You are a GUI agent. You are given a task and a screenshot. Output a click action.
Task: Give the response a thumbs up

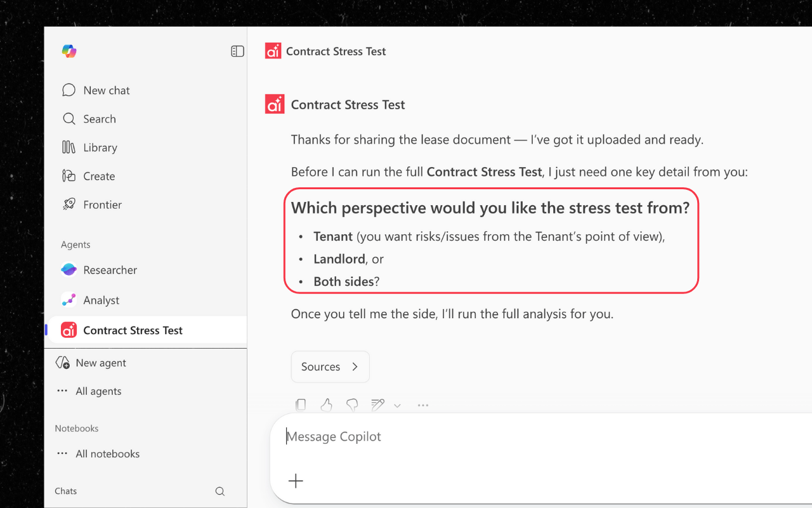pyautogui.click(x=326, y=404)
